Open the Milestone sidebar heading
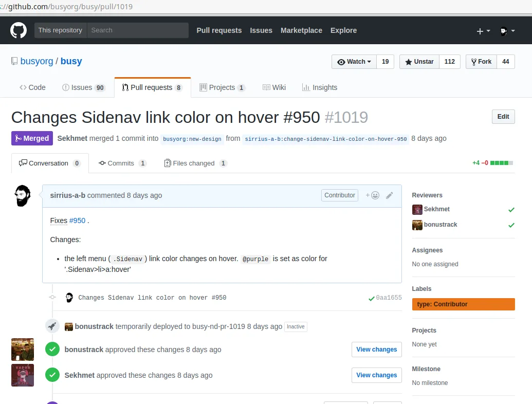 426,369
